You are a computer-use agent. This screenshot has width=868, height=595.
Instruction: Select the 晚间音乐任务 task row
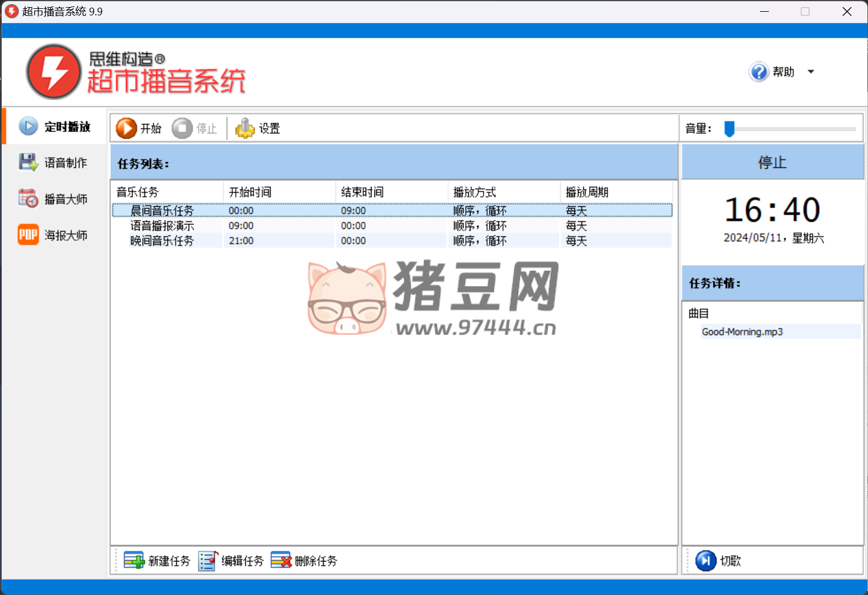pos(162,241)
